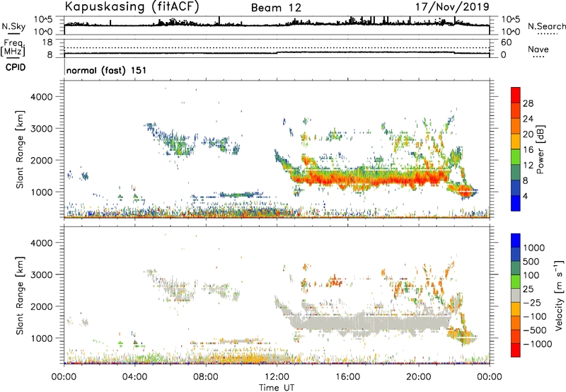Click the 'Velocity [m s-1]' color bar label

[559, 295]
